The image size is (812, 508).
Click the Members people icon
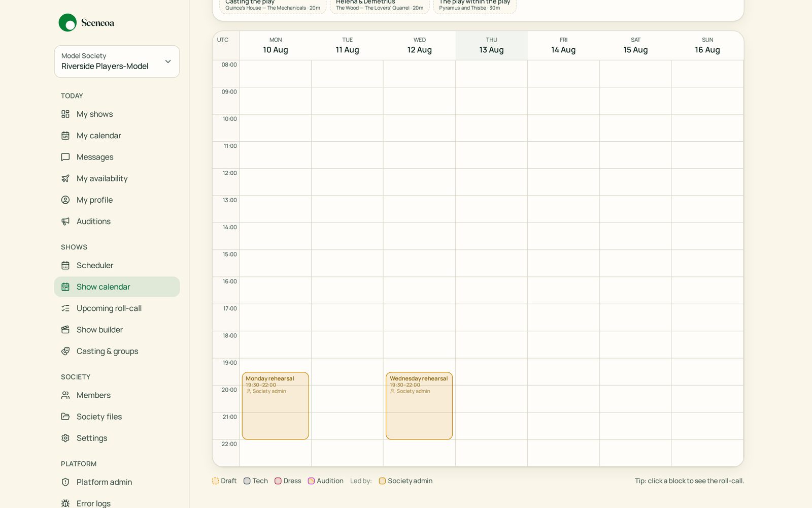pyautogui.click(x=65, y=395)
